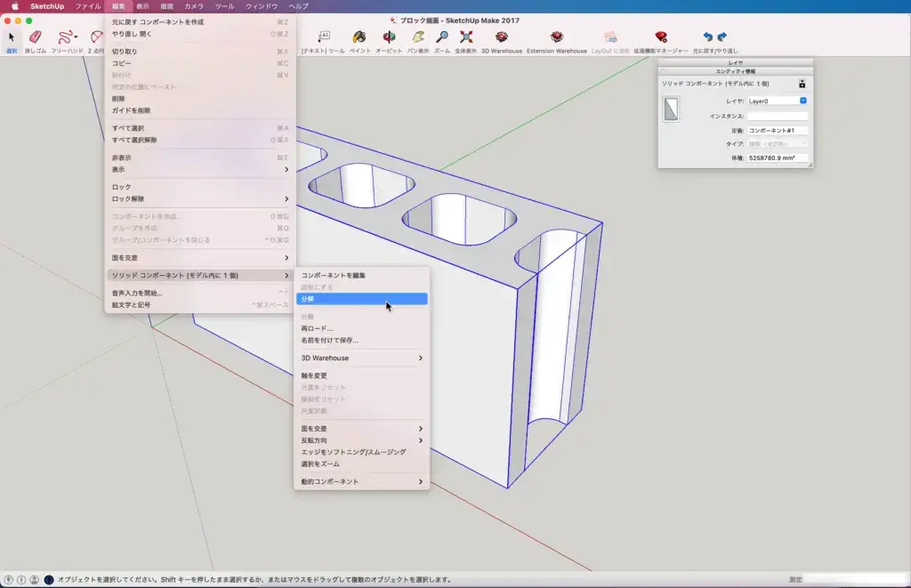Select コピー in edit menu
The width and height of the screenshot is (911, 588).
point(199,63)
